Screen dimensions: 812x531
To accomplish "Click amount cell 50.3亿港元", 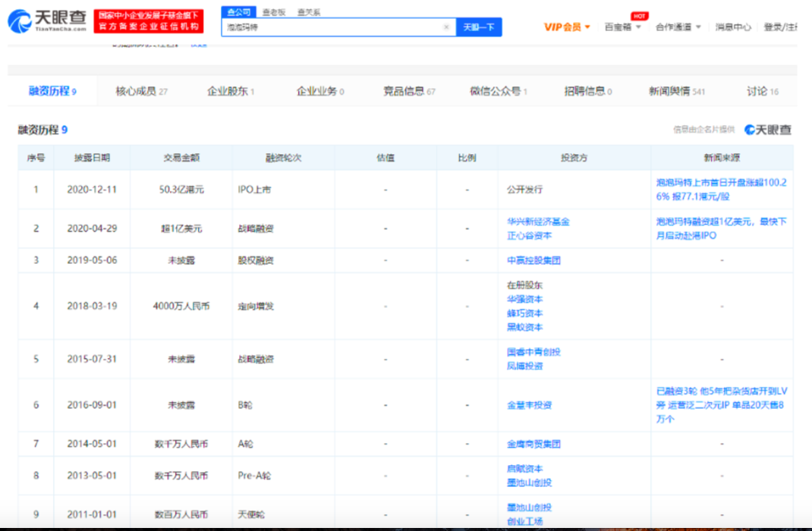I will pyautogui.click(x=181, y=190).
